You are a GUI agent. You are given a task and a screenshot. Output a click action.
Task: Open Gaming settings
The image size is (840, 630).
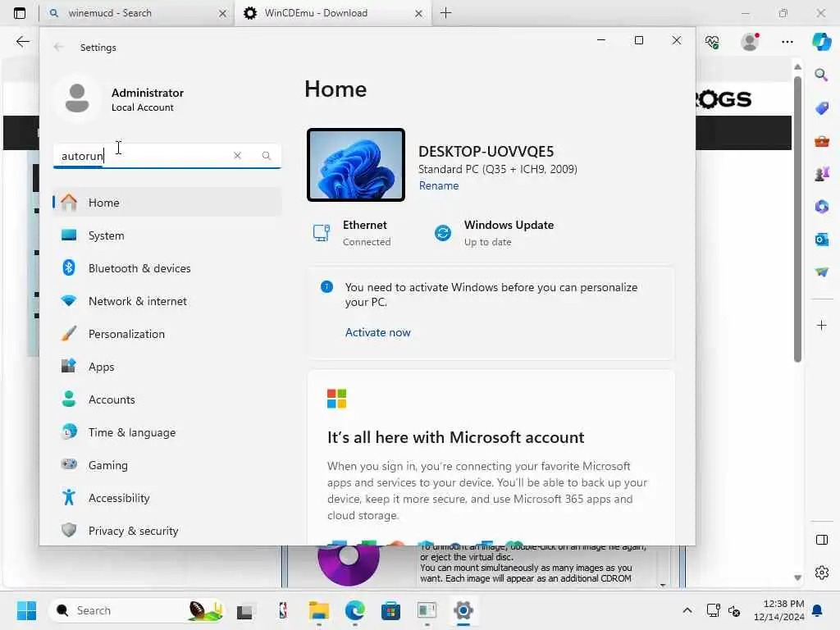tap(167, 465)
